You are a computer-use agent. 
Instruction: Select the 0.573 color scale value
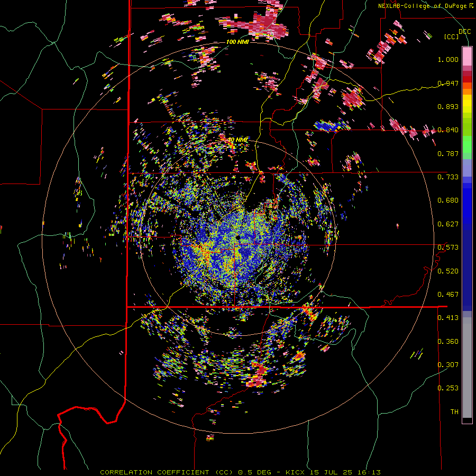448,248
